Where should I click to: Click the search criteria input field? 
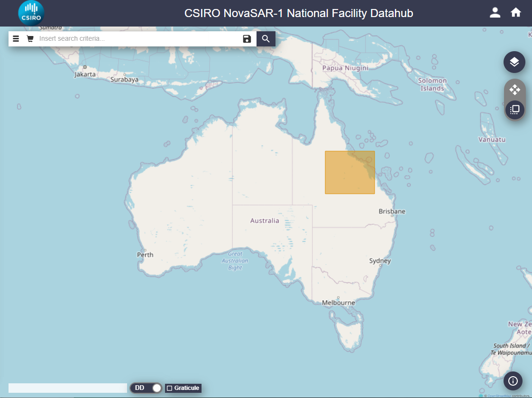pyautogui.click(x=138, y=39)
